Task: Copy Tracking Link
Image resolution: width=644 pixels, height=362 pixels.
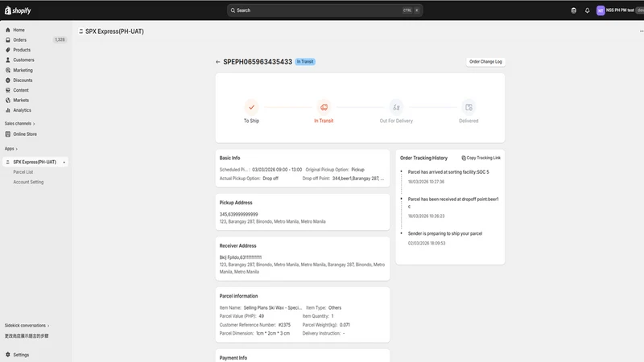Action: click(481, 158)
